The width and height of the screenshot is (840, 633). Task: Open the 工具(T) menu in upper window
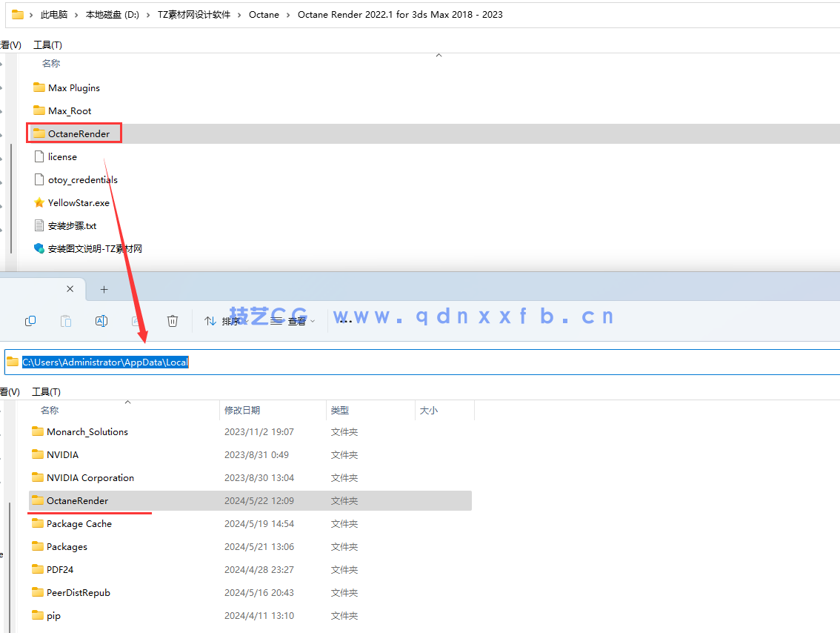[47, 45]
